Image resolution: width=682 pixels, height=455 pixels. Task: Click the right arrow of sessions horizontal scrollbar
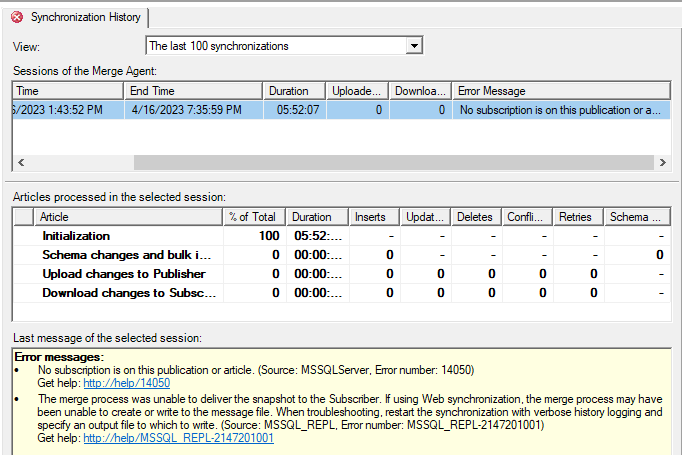[x=662, y=162]
